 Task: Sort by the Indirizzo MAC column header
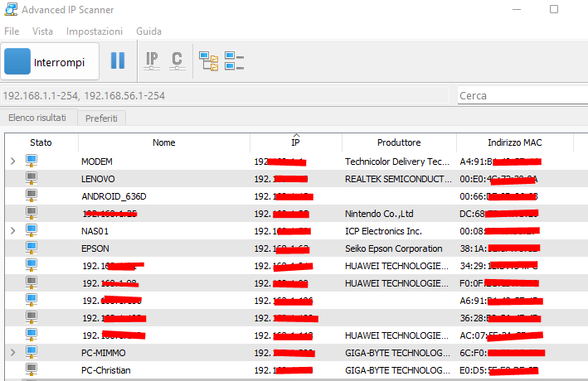514,142
